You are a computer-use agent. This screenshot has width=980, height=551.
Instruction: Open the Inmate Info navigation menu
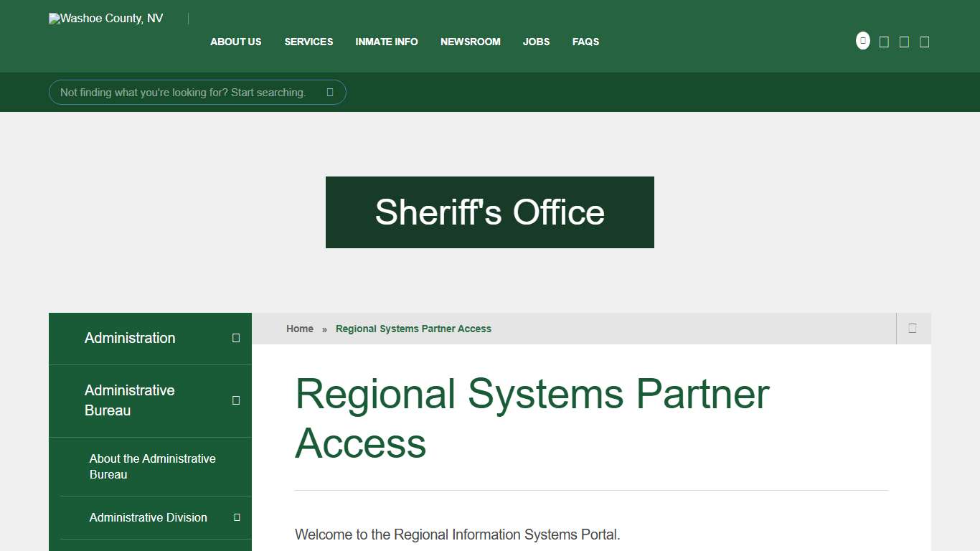pyautogui.click(x=386, y=42)
